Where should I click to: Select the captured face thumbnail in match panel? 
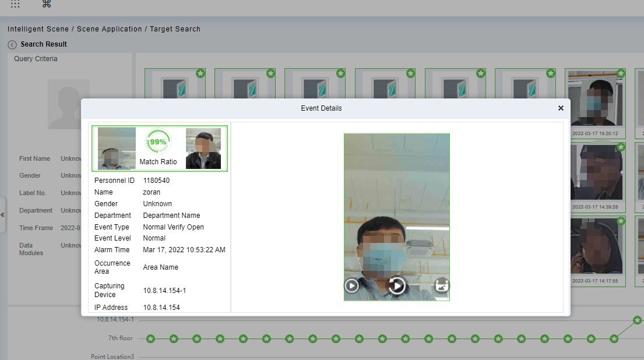coord(117,149)
